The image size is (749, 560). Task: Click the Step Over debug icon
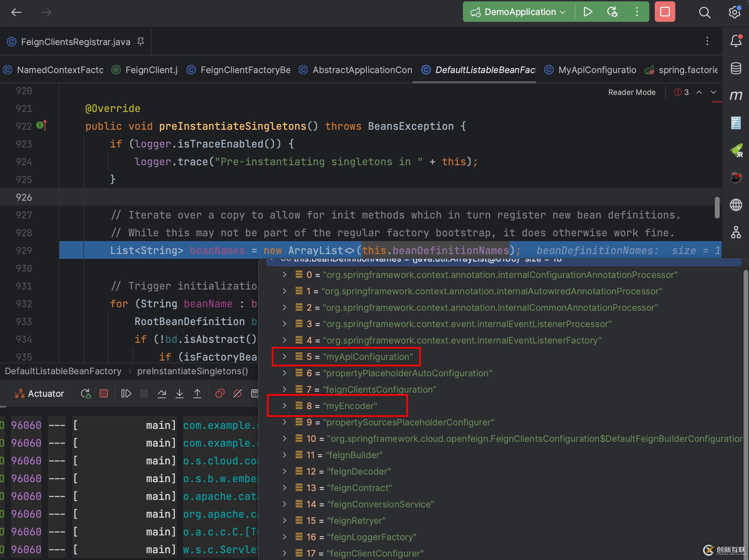162,394
